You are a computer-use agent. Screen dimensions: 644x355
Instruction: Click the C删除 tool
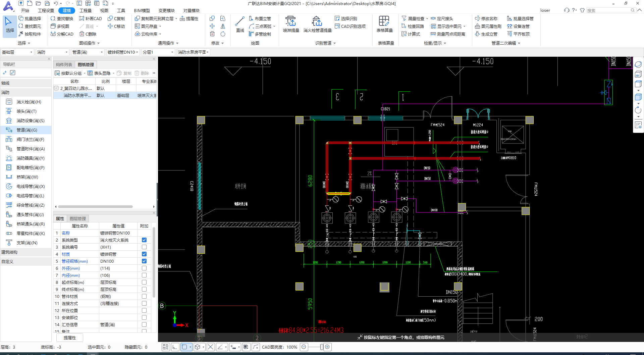coord(88,34)
